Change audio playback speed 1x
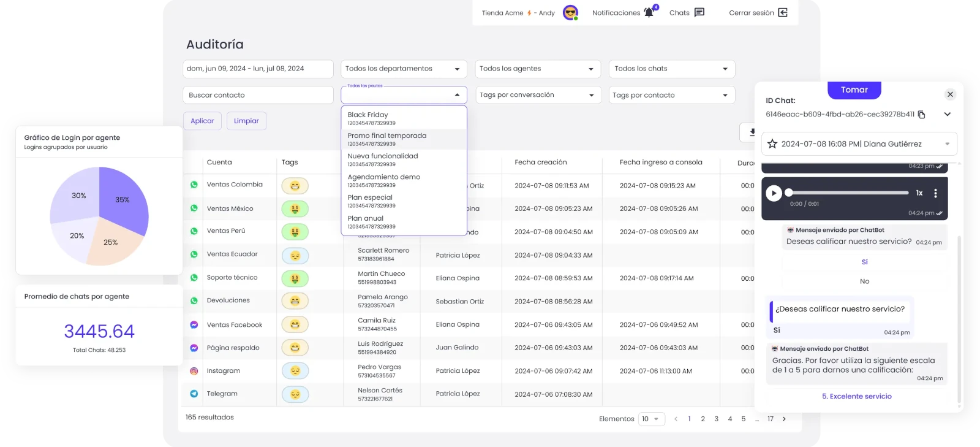This screenshot has width=980, height=447. 919,193
